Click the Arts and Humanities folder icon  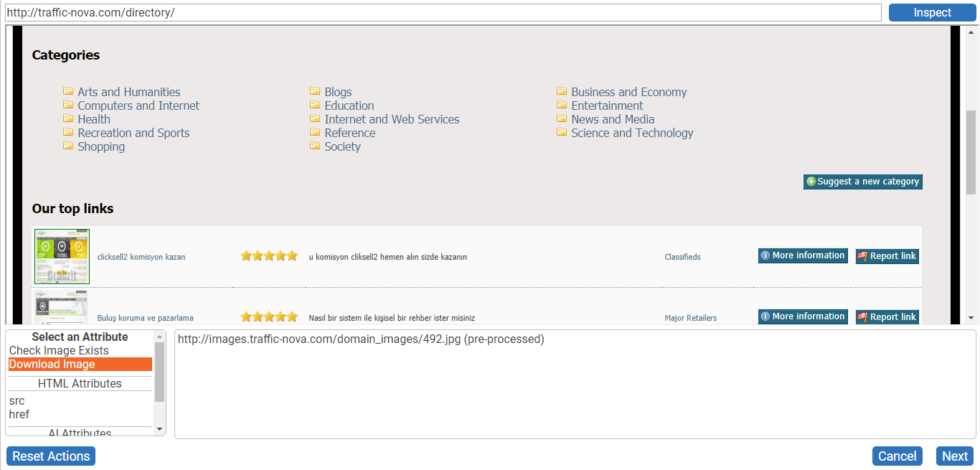click(68, 91)
